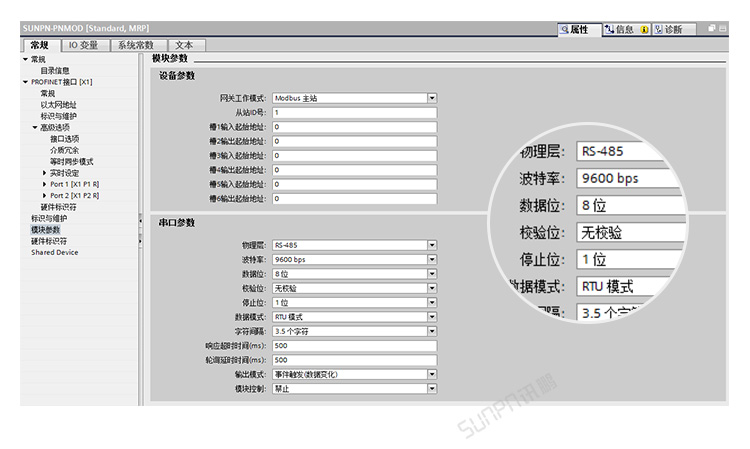Open the 数据位 8 位 dropdown
This screenshot has height=449, width=750.
tap(432, 274)
